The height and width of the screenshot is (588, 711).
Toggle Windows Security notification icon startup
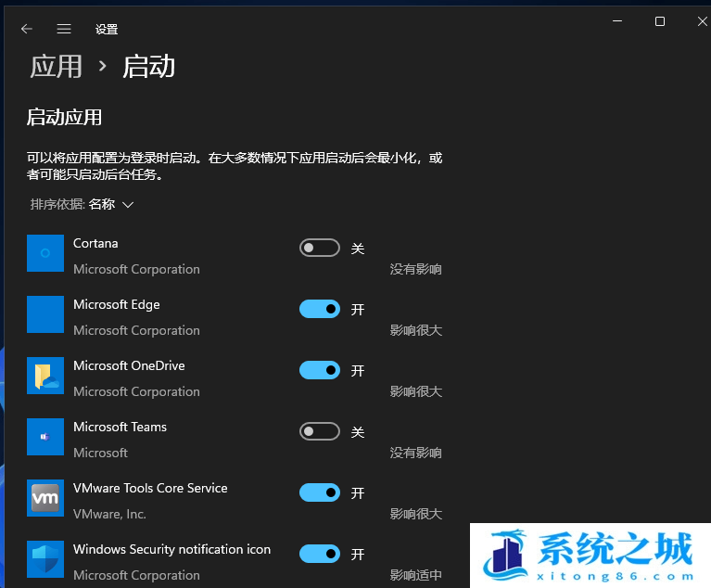coord(320,554)
